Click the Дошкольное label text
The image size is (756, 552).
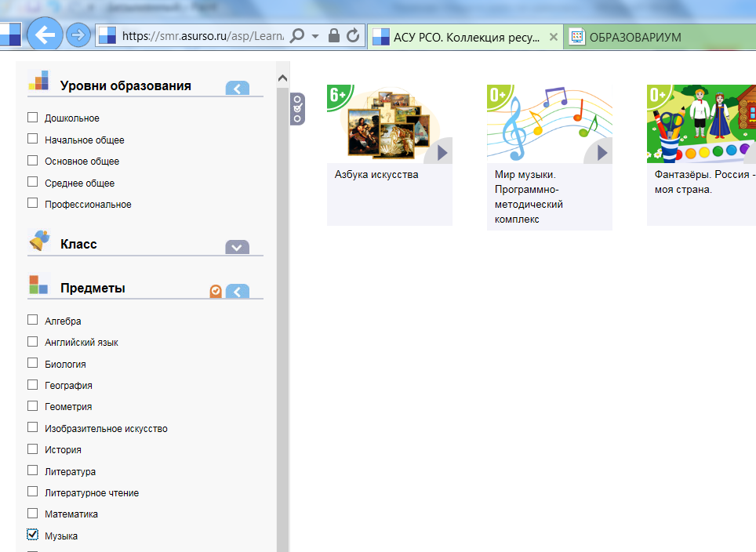coord(72,118)
